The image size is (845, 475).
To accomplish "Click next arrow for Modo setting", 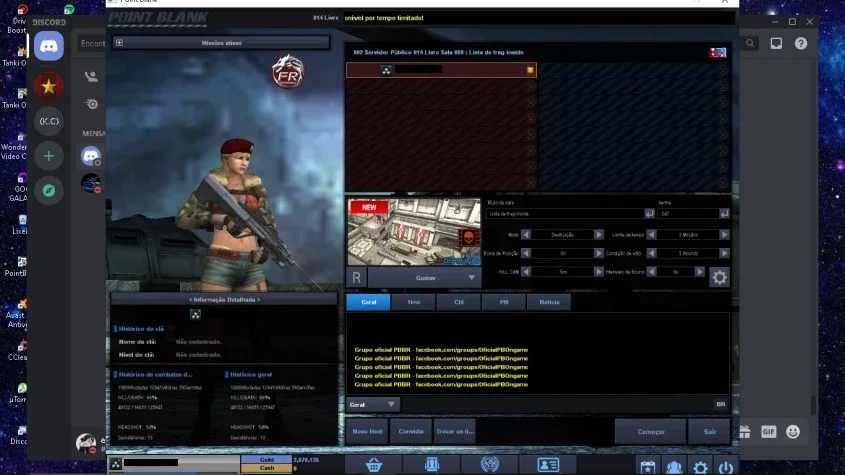I will coord(599,235).
